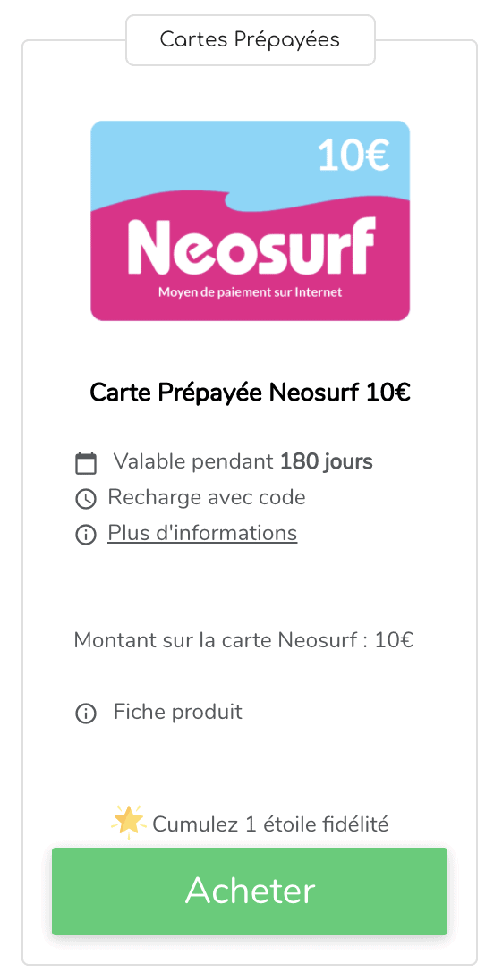This screenshot has width=494, height=980.
Task: Click the bold 180 jours duration
Action: 327,462
